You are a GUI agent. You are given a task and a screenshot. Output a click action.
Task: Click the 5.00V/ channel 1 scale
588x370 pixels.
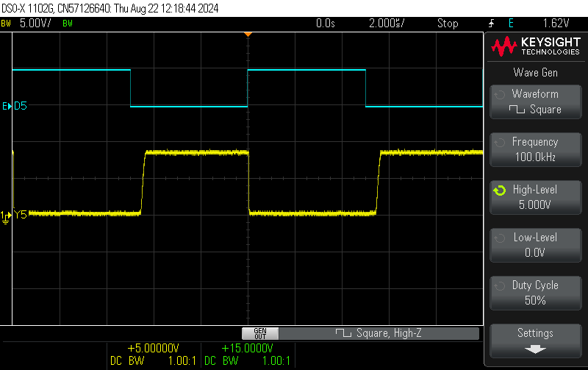[35, 24]
